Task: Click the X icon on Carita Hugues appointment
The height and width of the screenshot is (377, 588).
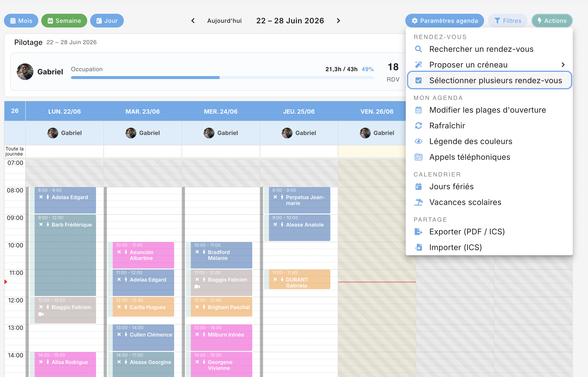Action: click(x=119, y=307)
